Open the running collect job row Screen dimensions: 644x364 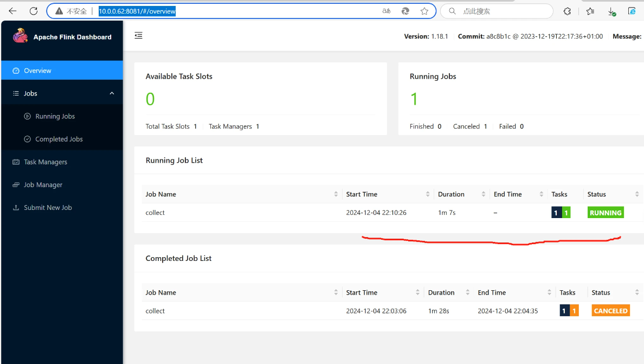[x=156, y=213]
